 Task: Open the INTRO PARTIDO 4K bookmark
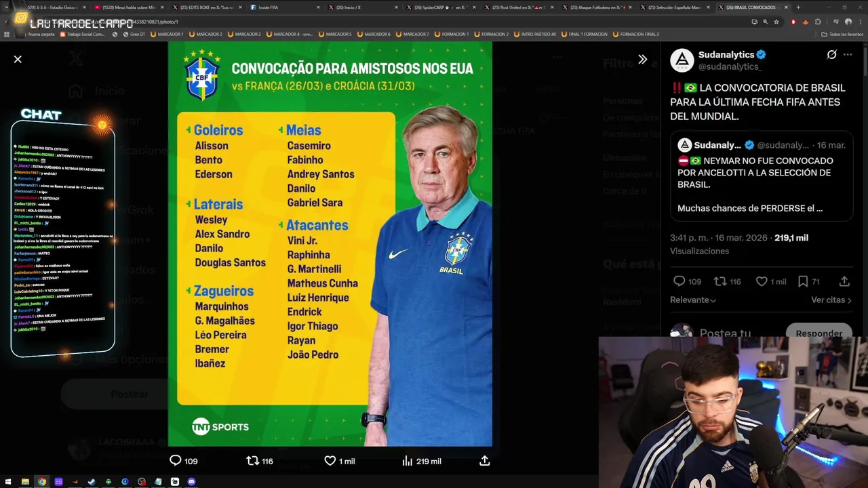tap(536, 34)
